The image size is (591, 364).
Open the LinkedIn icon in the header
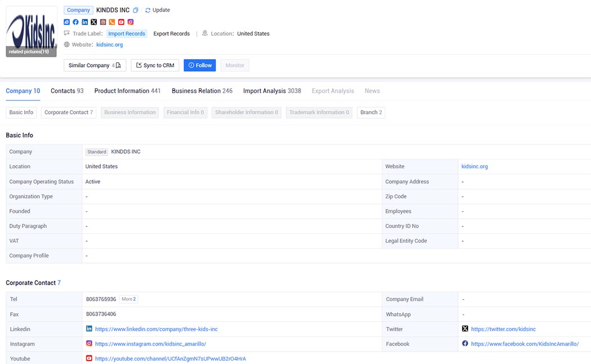point(85,22)
